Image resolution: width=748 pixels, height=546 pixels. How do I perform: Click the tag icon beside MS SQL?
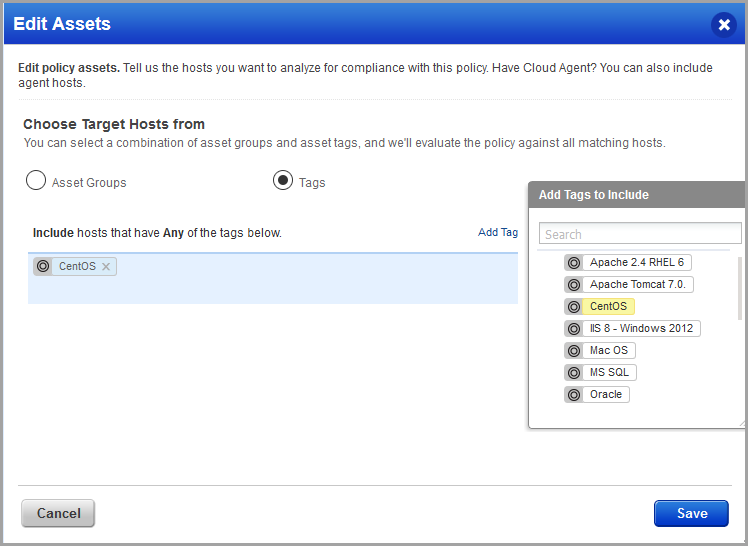[574, 372]
